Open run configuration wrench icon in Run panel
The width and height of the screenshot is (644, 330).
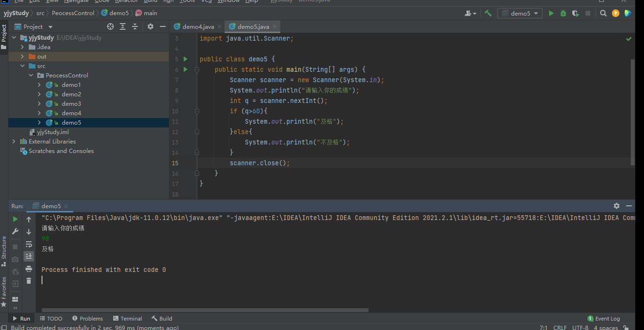coord(15,231)
